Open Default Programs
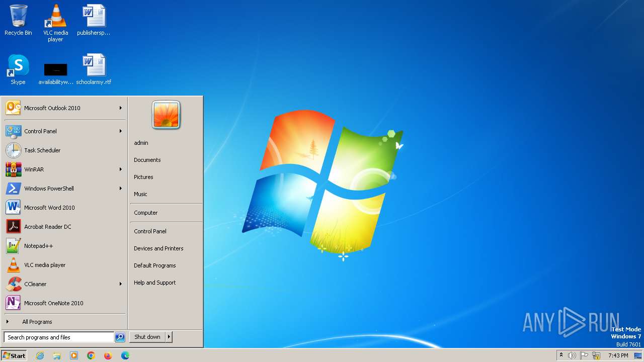The width and height of the screenshot is (644, 362). pyautogui.click(x=166, y=265)
